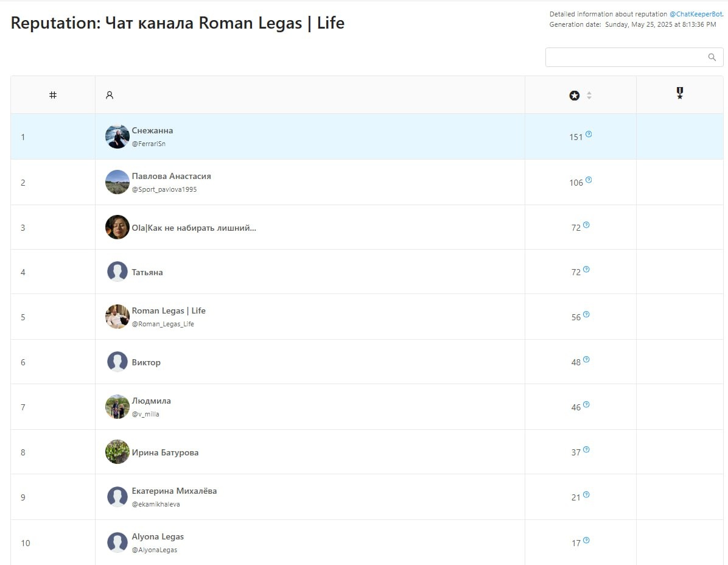Image resolution: width=728 pixels, height=565 pixels.
Task: Click help icon next to 106
Action: 589,180
